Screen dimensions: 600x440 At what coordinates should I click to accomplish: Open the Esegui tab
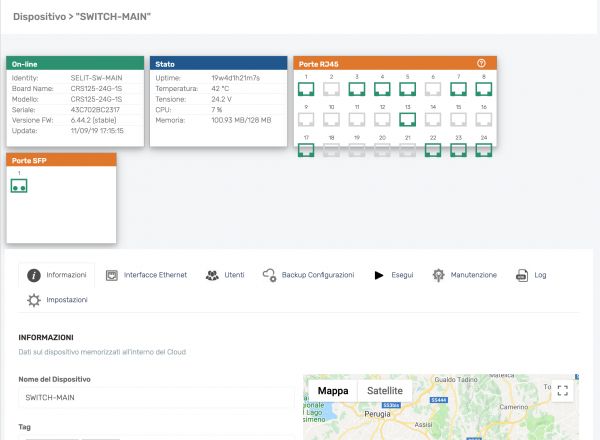(x=394, y=275)
